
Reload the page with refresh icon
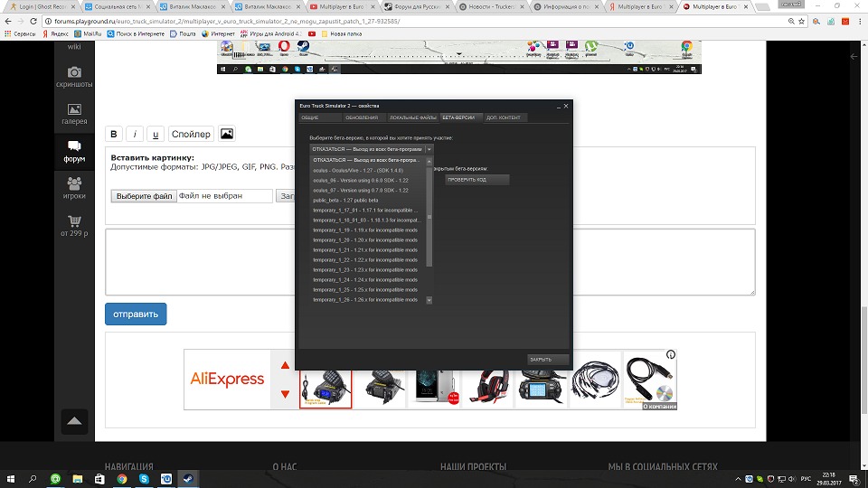pyautogui.click(x=33, y=21)
